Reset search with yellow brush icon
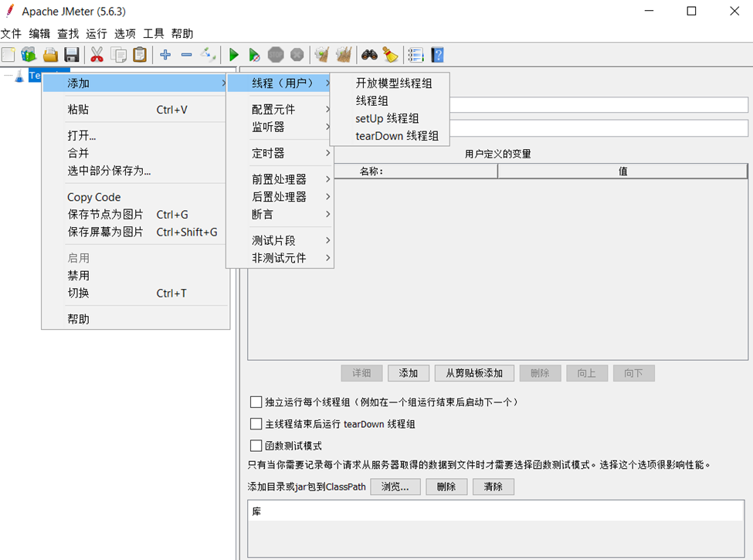Viewport: 753px width, 560px height. point(391,55)
